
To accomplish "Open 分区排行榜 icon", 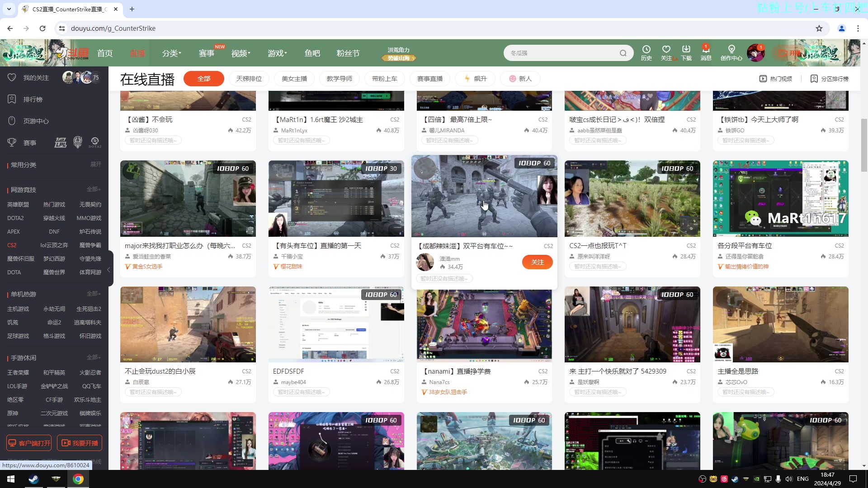I will point(814,79).
